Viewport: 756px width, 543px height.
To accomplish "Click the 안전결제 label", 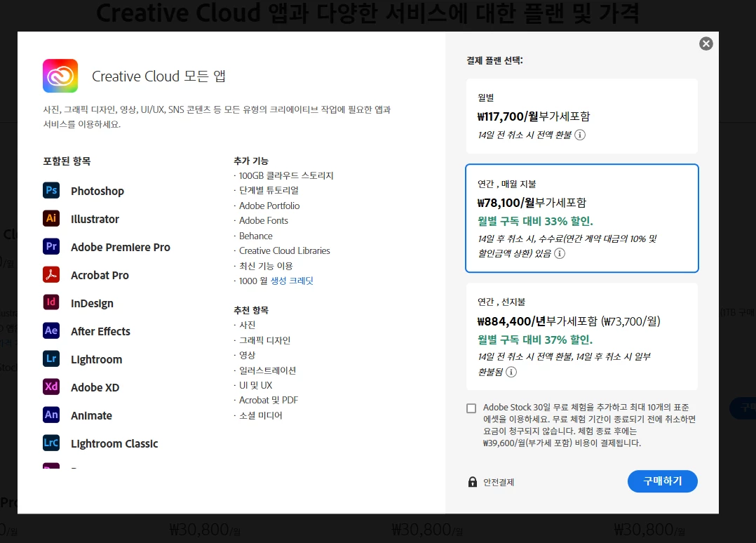I will point(499,482).
